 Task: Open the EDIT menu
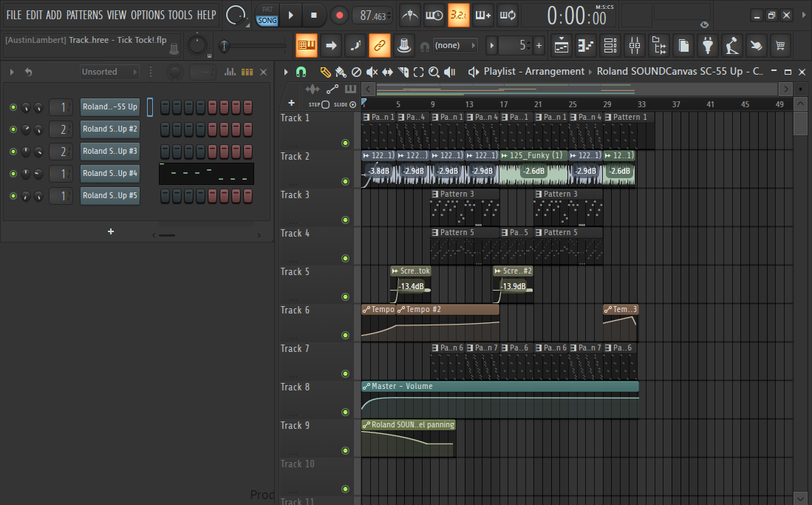point(34,15)
